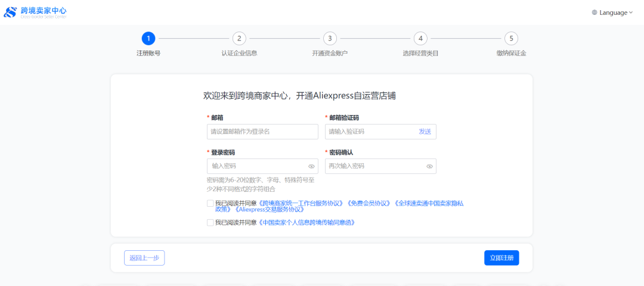Check the service agreements checkbox
644x286 pixels.
(x=210, y=203)
